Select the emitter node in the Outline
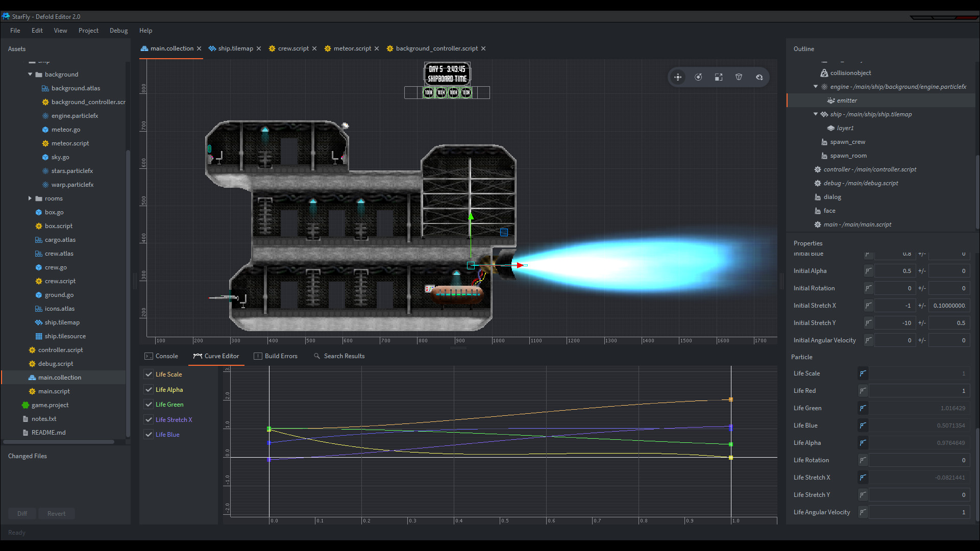Image resolution: width=980 pixels, height=551 pixels. (846, 100)
